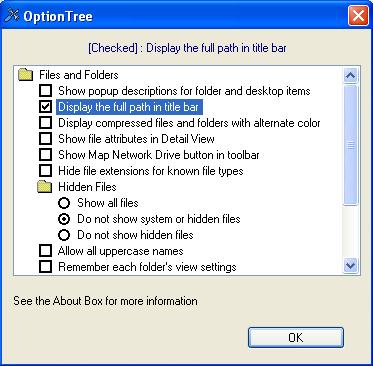The image size is (373, 366).
Task: Select Do not show system or hidden files
Action: point(64,219)
